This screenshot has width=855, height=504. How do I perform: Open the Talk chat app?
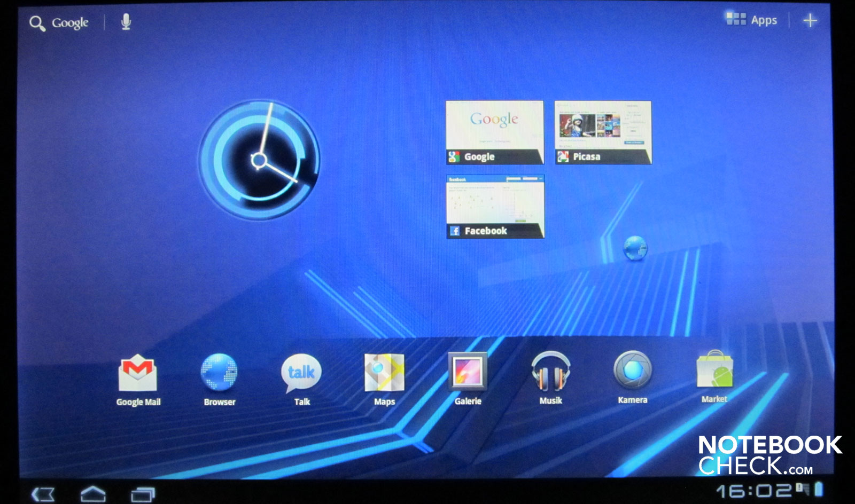301,380
